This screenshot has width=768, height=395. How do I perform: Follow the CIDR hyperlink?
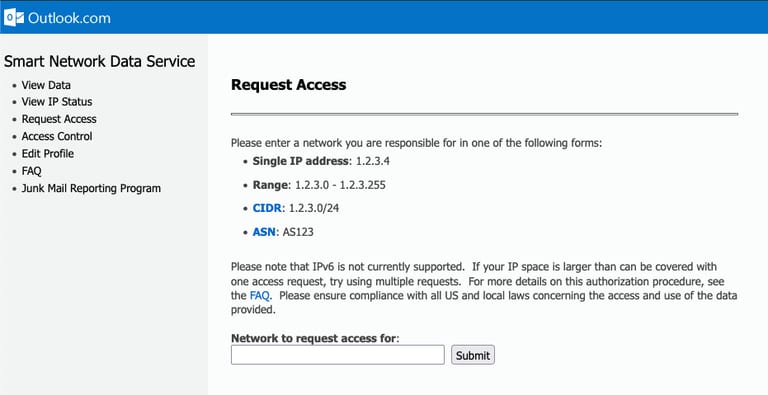(267, 208)
